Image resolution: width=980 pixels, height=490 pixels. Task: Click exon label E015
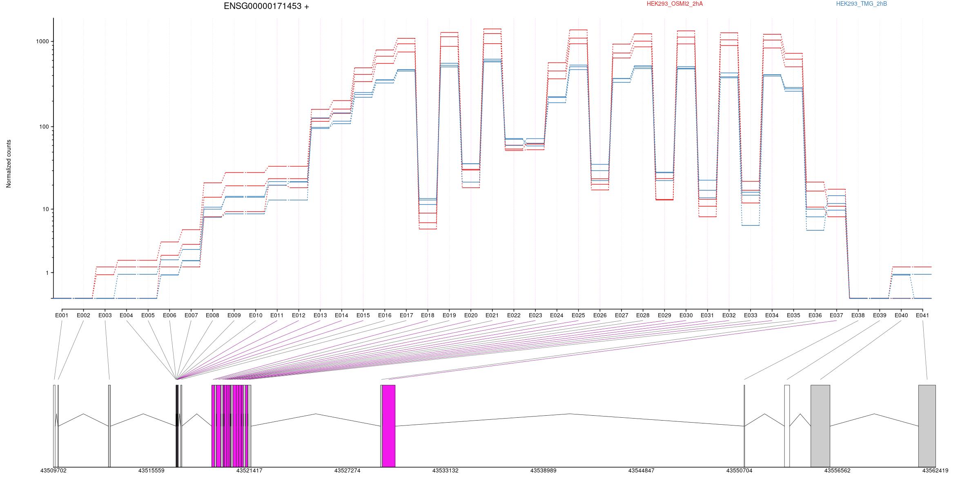pyautogui.click(x=363, y=315)
